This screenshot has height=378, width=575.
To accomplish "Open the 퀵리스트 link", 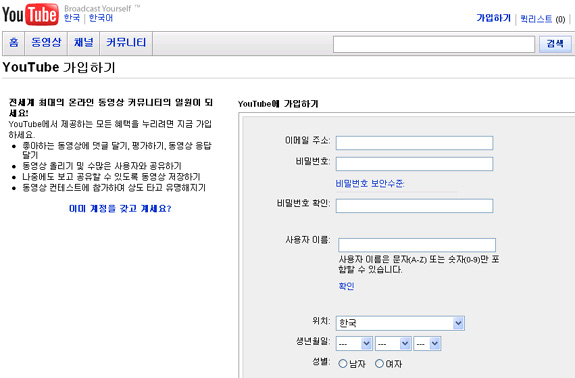I will 536,19.
